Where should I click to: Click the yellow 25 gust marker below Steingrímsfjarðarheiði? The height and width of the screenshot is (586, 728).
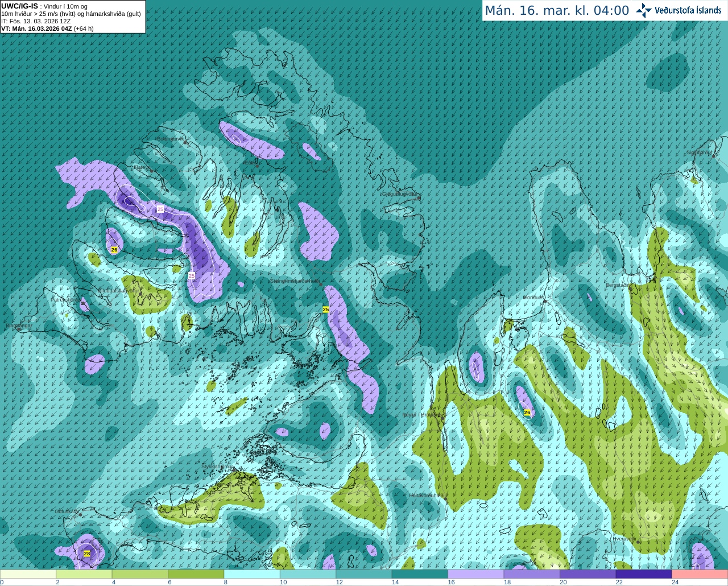pyautogui.click(x=326, y=309)
